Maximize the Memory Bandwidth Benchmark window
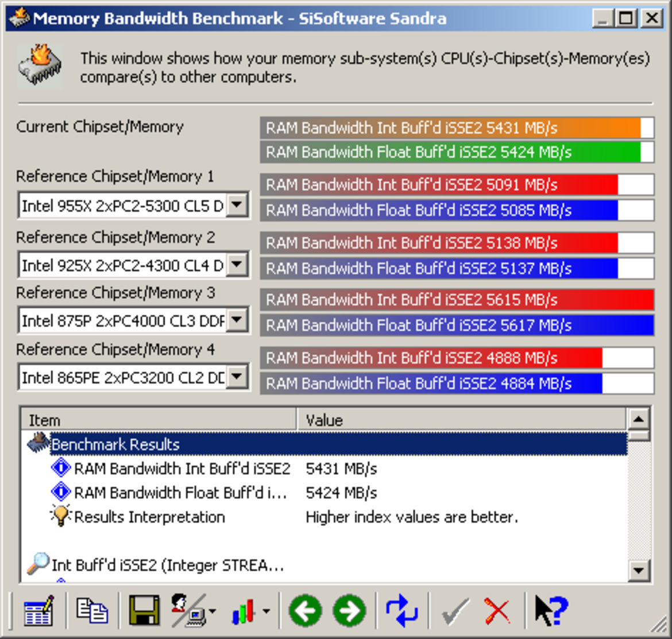672x639 pixels. (625, 18)
